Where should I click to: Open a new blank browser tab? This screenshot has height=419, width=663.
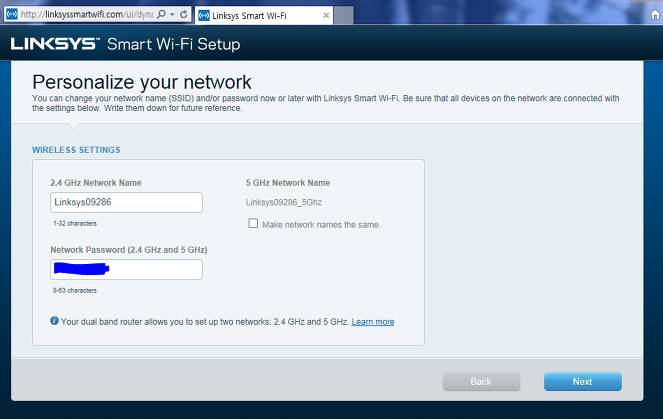pos(344,16)
